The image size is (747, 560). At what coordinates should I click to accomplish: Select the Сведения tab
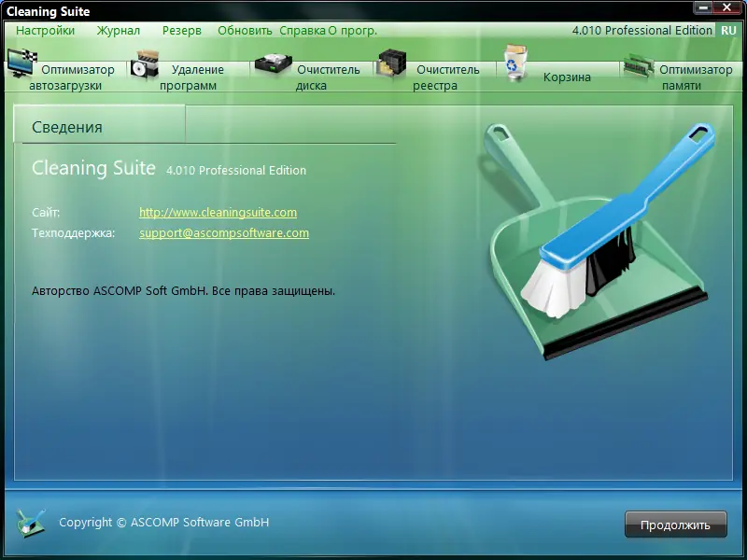pos(99,124)
